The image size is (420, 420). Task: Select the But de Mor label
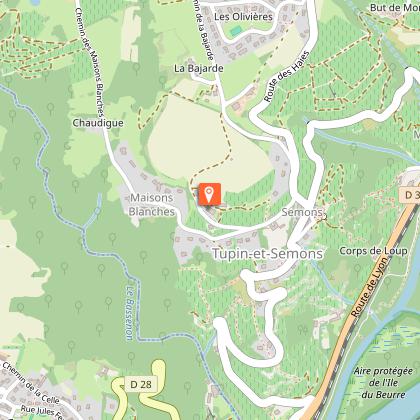click(395, 7)
